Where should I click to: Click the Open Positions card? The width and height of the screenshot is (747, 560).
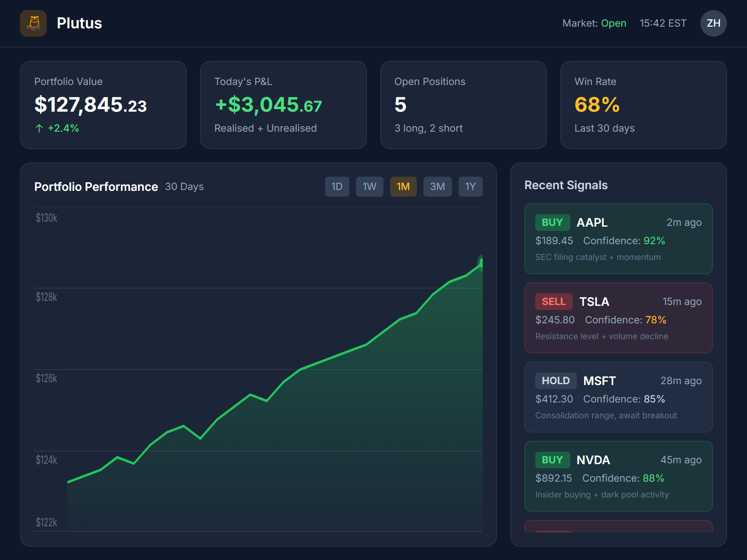464,105
